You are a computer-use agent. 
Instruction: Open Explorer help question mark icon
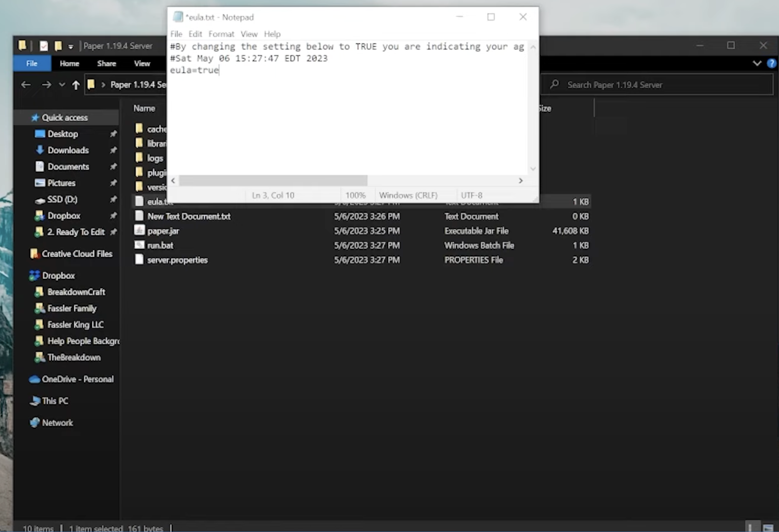(x=771, y=63)
